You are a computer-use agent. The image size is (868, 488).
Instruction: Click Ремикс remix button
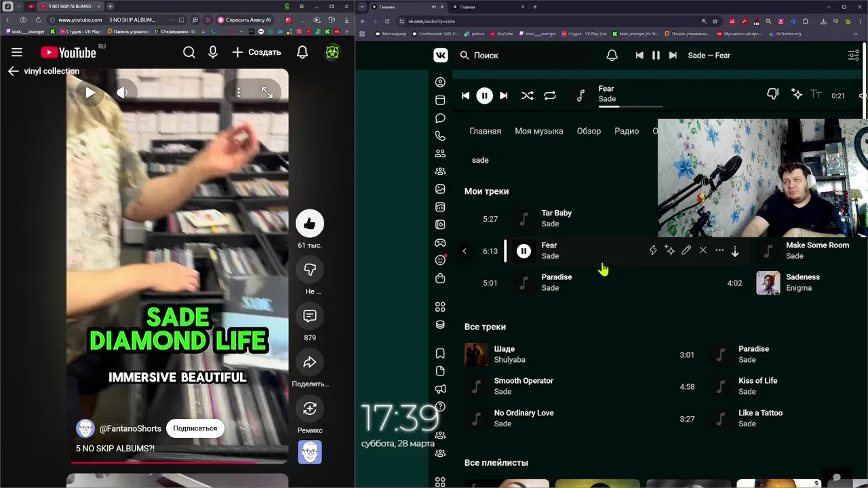(310, 408)
